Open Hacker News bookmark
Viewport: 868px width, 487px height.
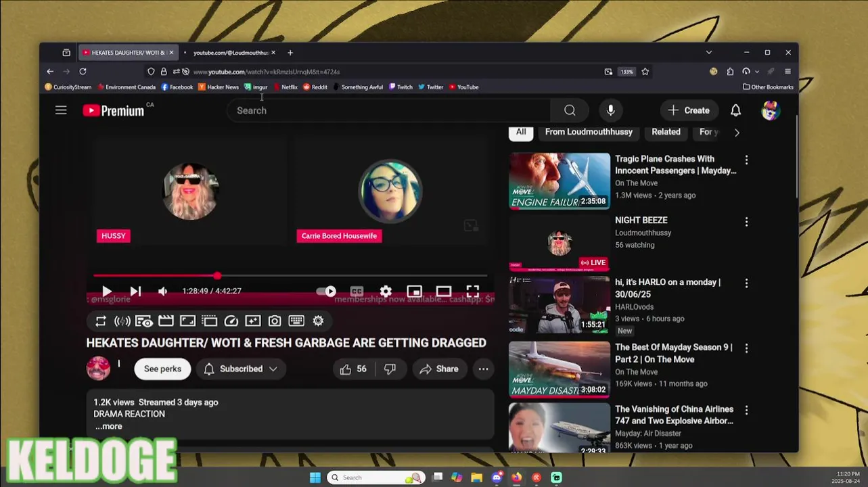click(218, 87)
